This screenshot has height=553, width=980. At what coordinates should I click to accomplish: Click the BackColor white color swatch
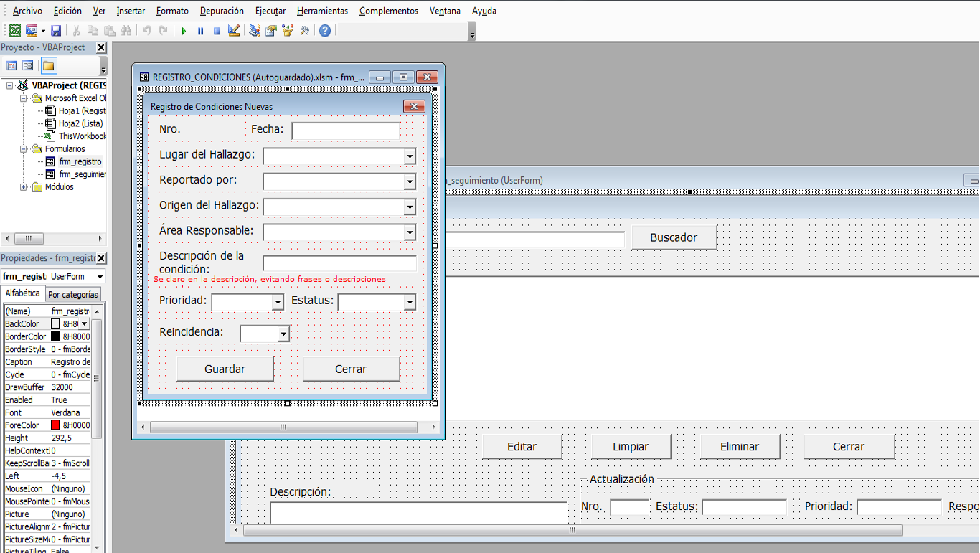[55, 324]
